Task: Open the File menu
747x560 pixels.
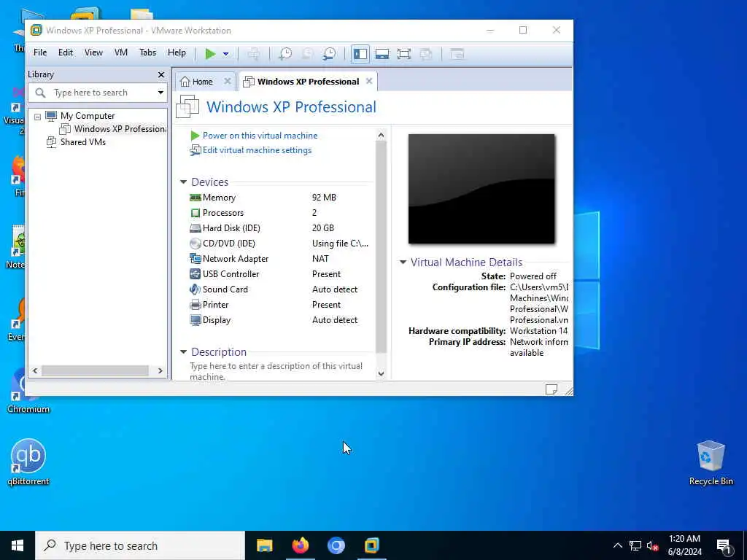Action: click(x=40, y=52)
